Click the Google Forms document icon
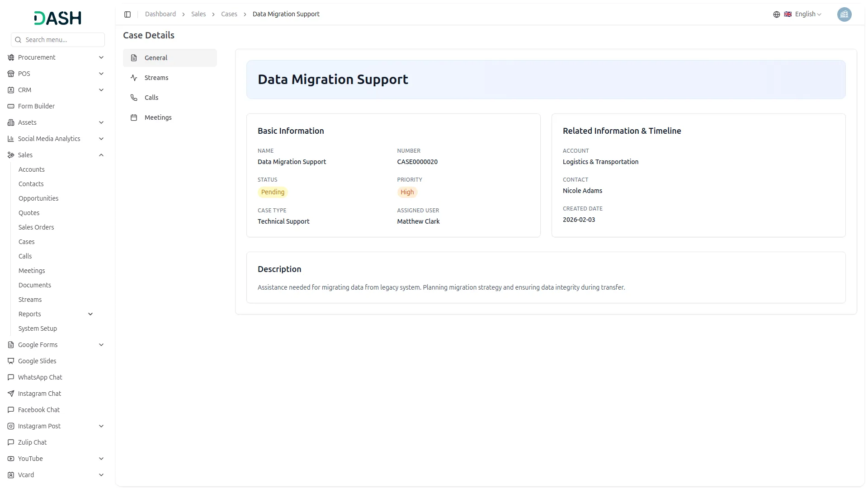 [x=11, y=345]
